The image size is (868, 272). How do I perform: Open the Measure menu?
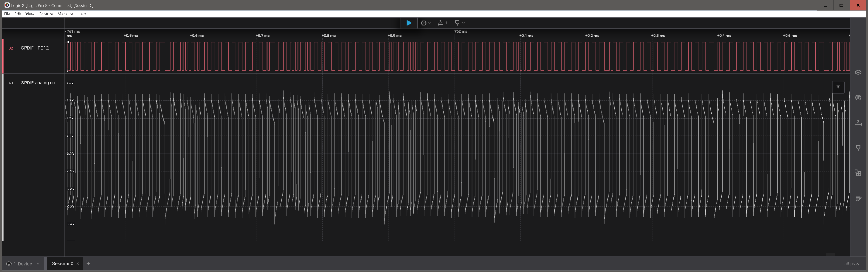(65, 14)
